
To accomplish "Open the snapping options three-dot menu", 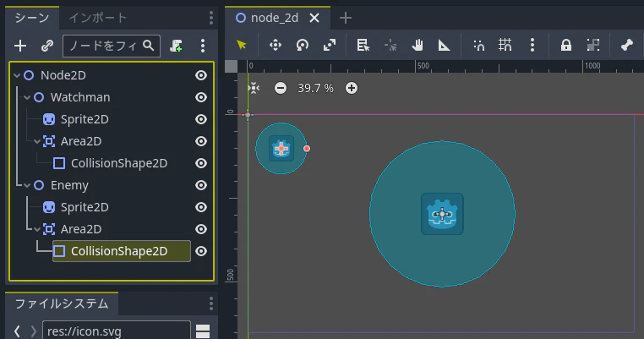I will (x=532, y=45).
